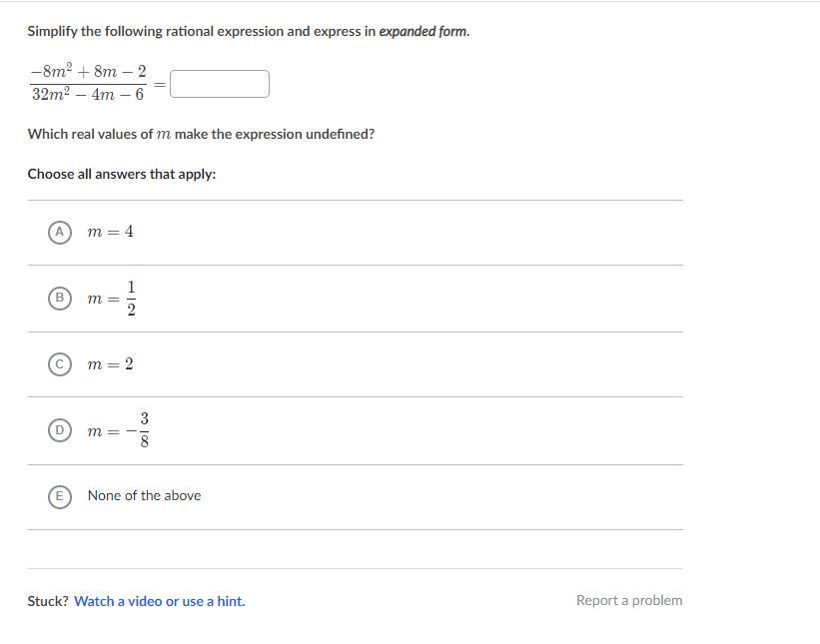Click the 'Which real values of m' question

click(202, 135)
